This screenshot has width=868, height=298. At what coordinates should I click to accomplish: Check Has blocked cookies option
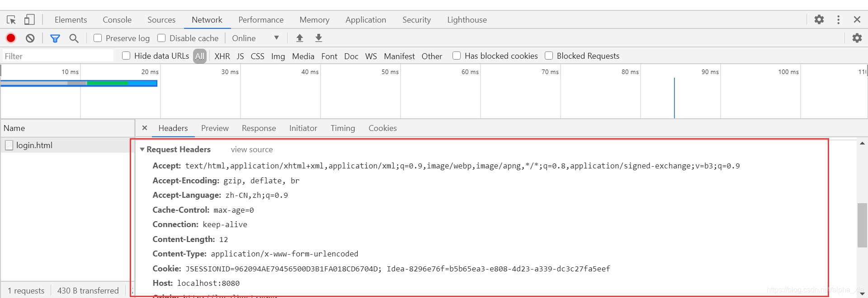(457, 56)
